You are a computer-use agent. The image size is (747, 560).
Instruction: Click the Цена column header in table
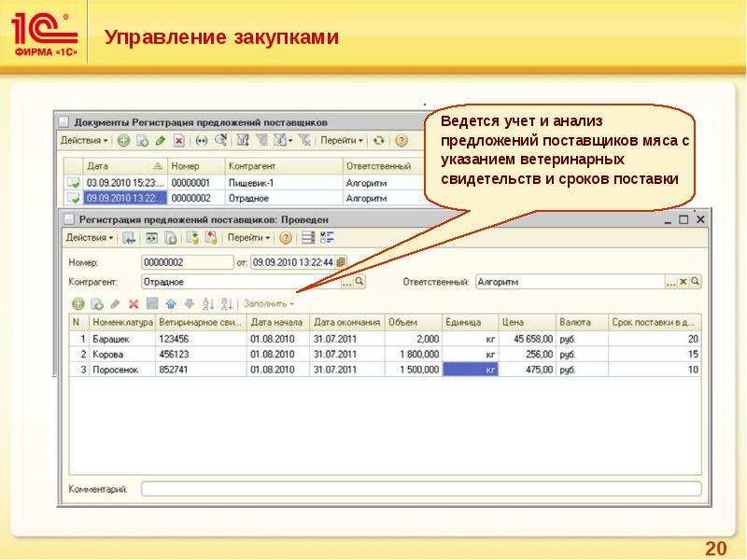(528, 322)
